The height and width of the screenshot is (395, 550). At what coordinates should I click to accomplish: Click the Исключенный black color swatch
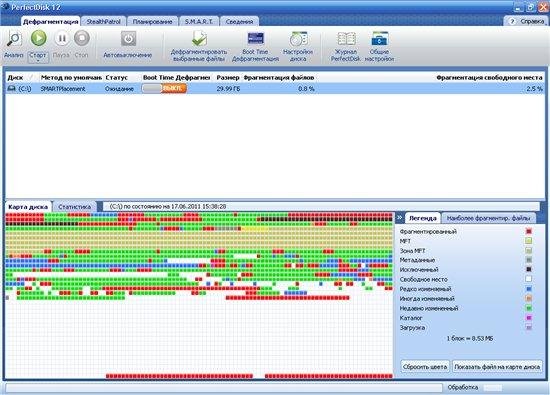529,269
